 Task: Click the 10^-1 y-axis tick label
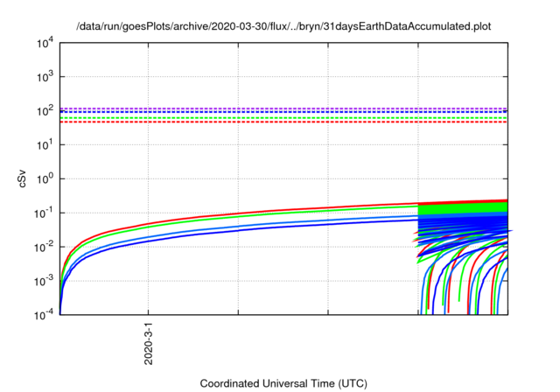tap(45, 213)
